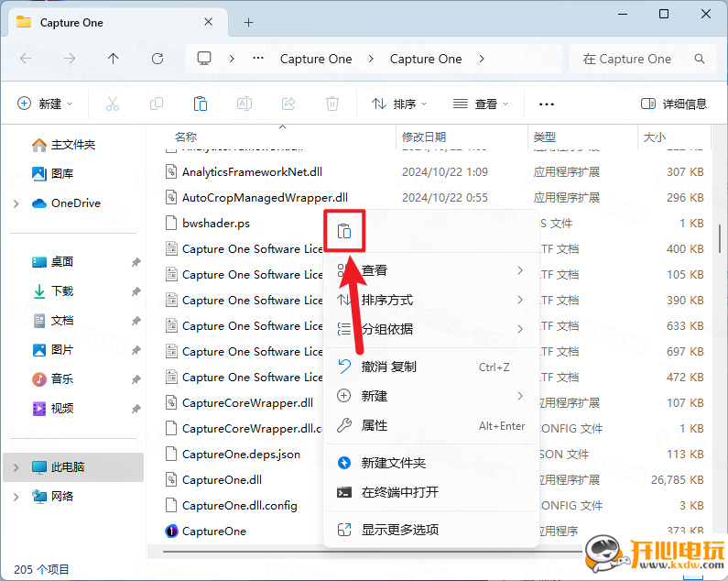This screenshot has height=581, width=728.
Task: Expand the 网络 tree node
Action: [16, 497]
